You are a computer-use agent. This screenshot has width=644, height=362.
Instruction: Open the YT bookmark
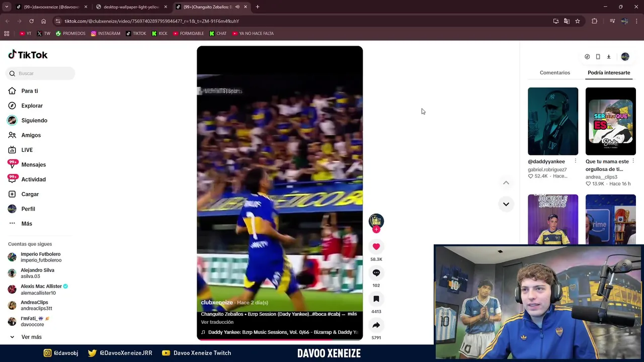[25, 33]
